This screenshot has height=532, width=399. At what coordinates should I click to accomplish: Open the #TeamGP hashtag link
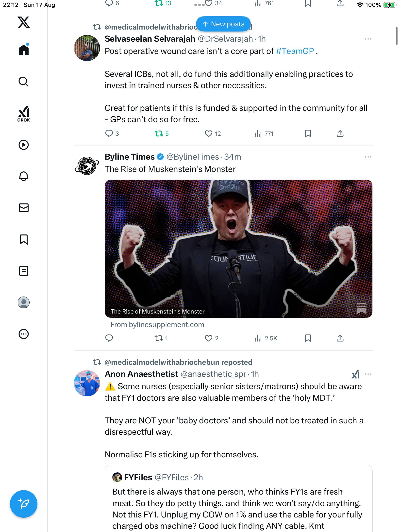tap(295, 51)
